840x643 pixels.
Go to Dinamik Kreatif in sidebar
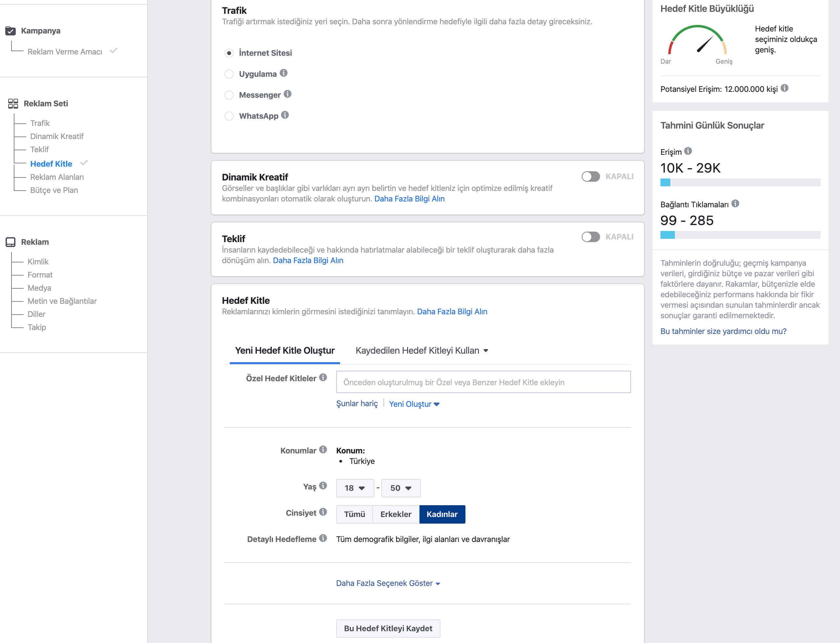coord(57,136)
